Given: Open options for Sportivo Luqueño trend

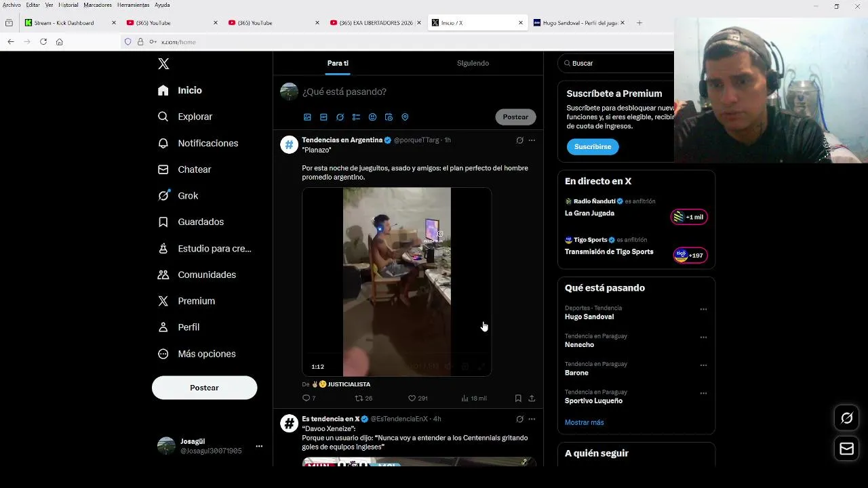Looking at the screenshot, I should [703, 393].
